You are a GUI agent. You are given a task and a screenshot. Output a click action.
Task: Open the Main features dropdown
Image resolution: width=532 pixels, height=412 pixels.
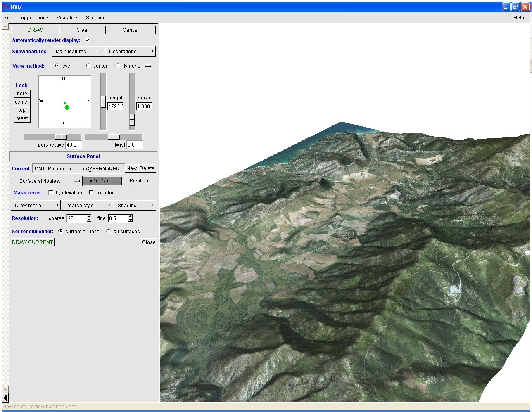pos(78,51)
